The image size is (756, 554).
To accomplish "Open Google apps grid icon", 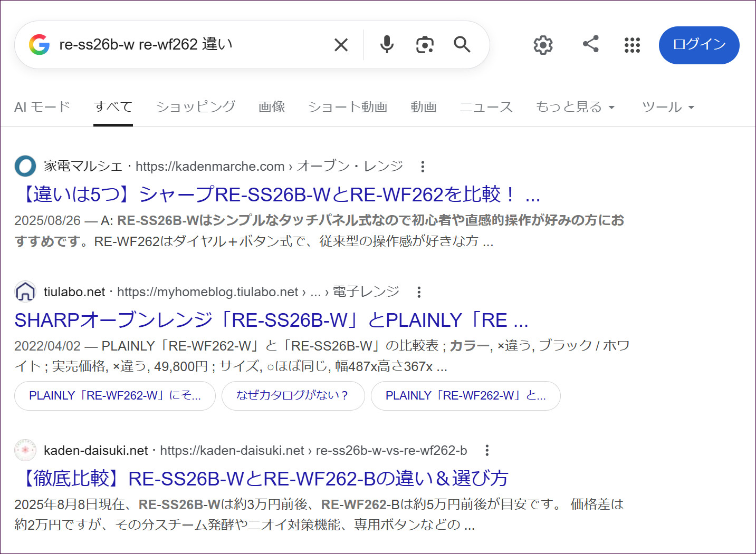I will click(x=632, y=45).
